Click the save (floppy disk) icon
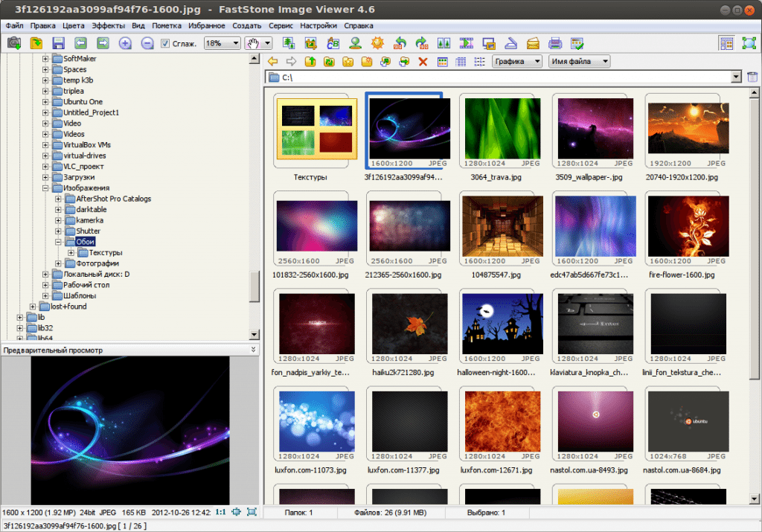Screen dimensions: 762x532 (x=58, y=43)
